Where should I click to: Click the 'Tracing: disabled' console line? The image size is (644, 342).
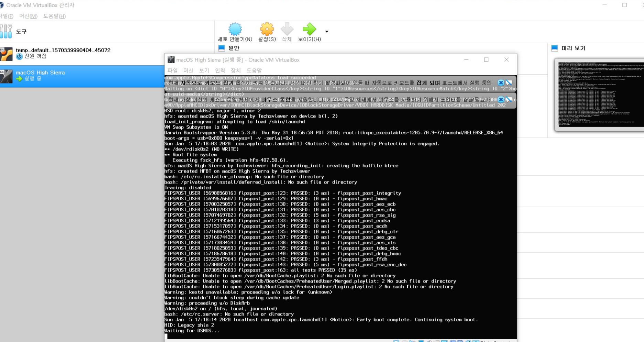pyautogui.click(x=188, y=188)
